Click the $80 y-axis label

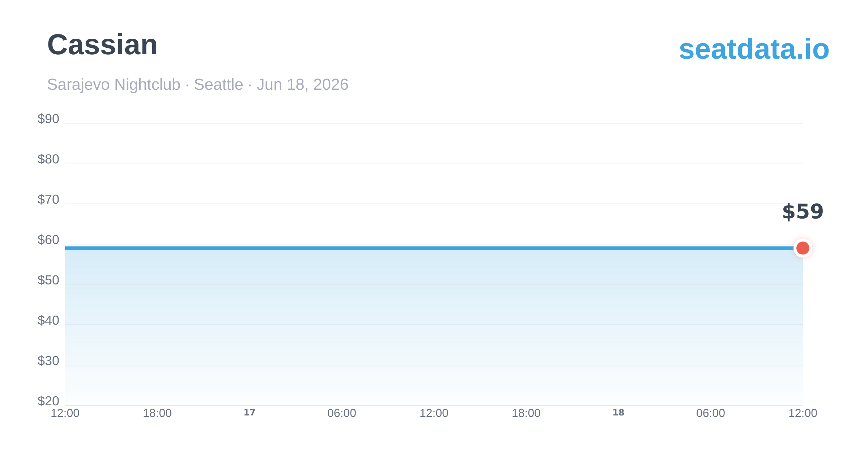coord(48,159)
